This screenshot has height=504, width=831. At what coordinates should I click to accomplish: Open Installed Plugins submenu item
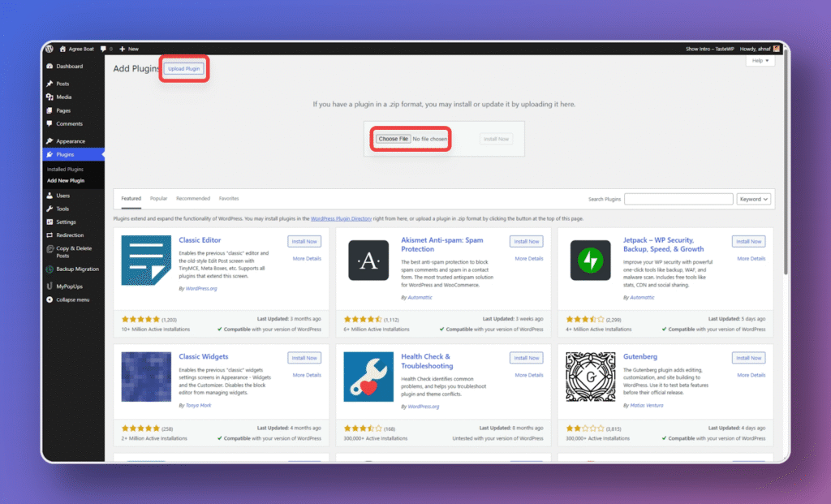tap(65, 170)
